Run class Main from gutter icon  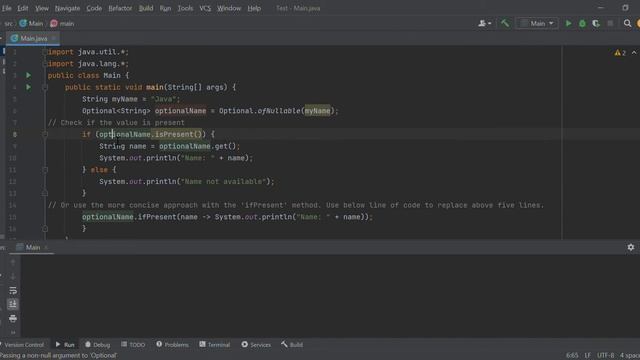pyautogui.click(x=28, y=76)
